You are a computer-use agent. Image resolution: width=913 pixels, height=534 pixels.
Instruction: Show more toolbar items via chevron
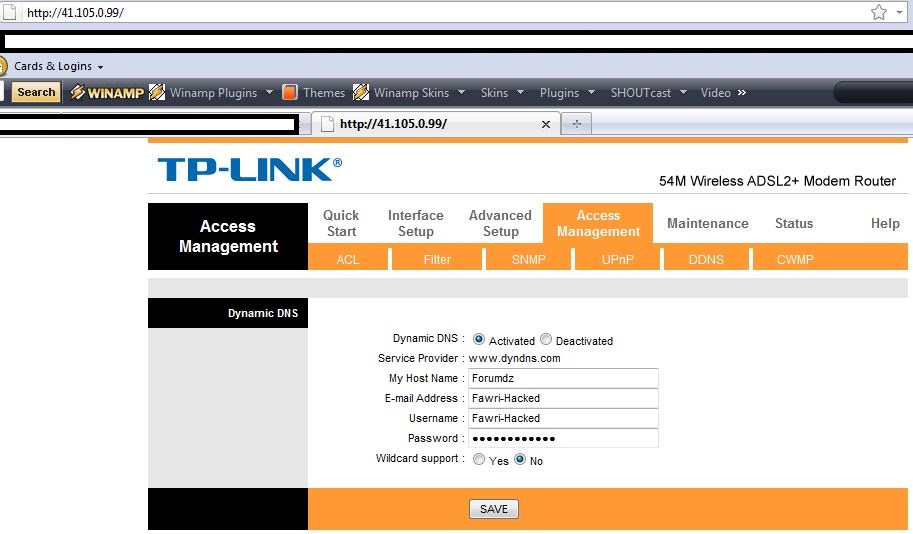point(741,92)
